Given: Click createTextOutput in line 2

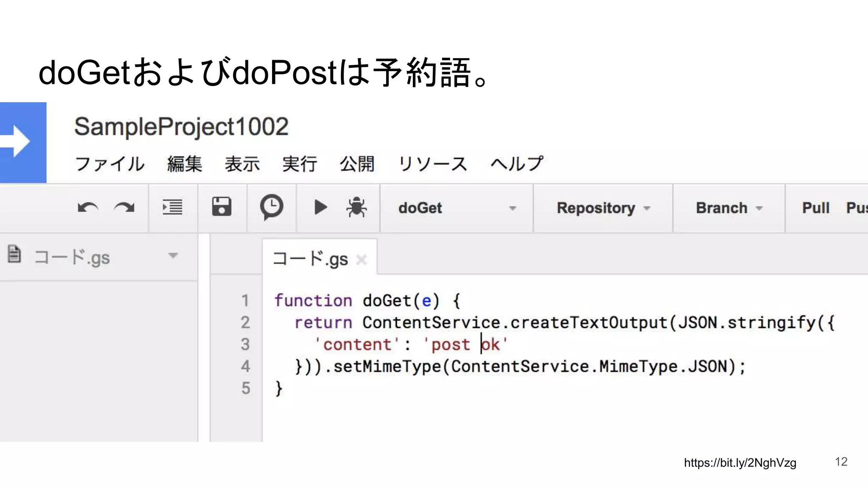Looking at the screenshot, I should click(589, 323).
